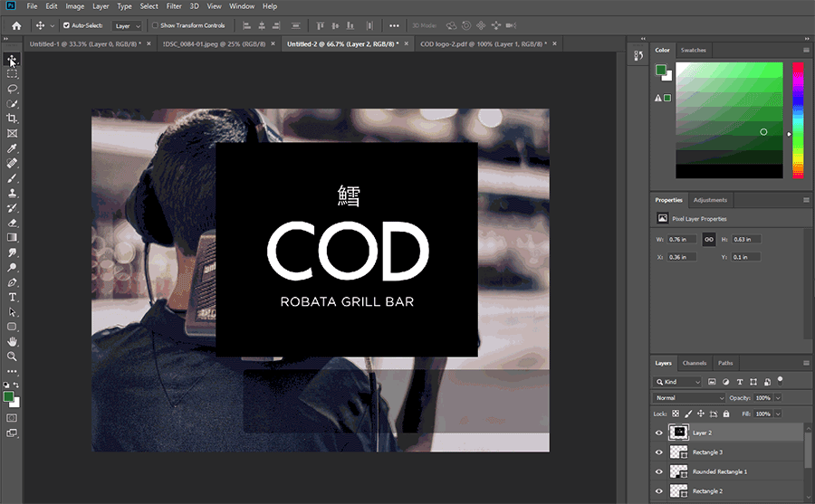Open the Properties panel flyout menu
Image resolution: width=815 pixels, height=504 pixels.
point(806,200)
